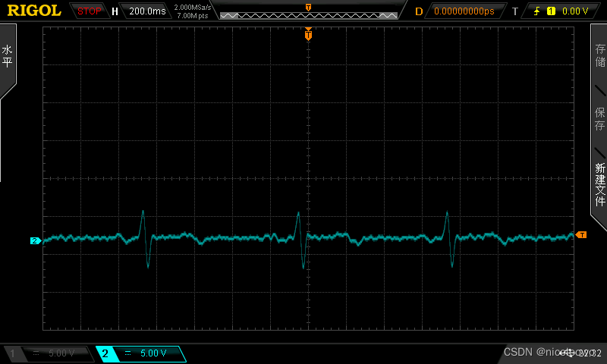The height and width of the screenshot is (364, 607).
Task: Click the RIGOL logo
Action: pyautogui.click(x=34, y=11)
